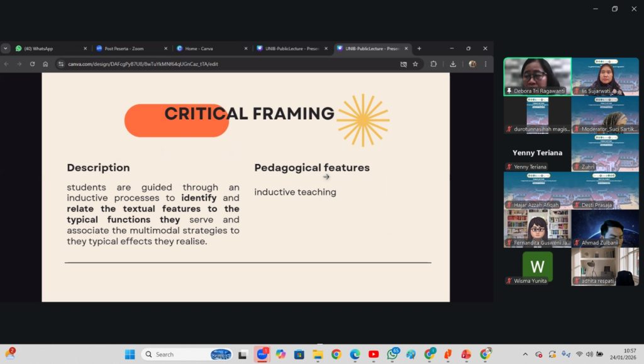Click the browser home icon
The image size is (644, 364).
click(45, 64)
